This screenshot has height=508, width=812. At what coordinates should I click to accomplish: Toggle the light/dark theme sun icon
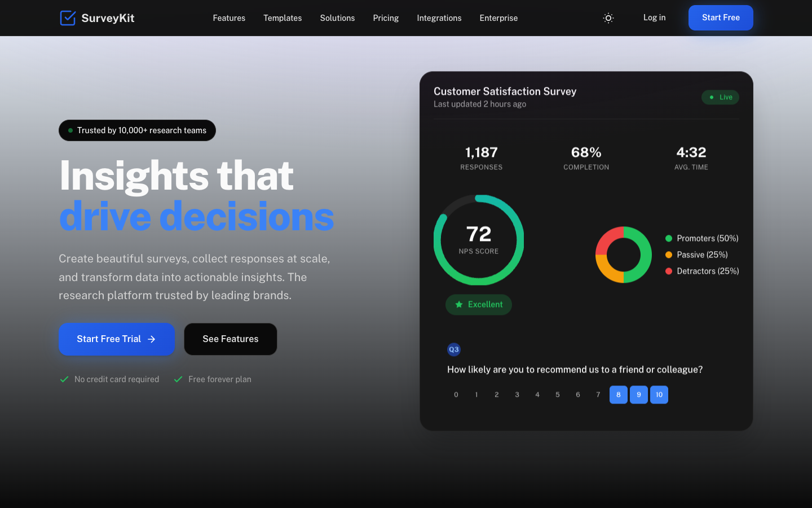pyautogui.click(x=608, y=17)
